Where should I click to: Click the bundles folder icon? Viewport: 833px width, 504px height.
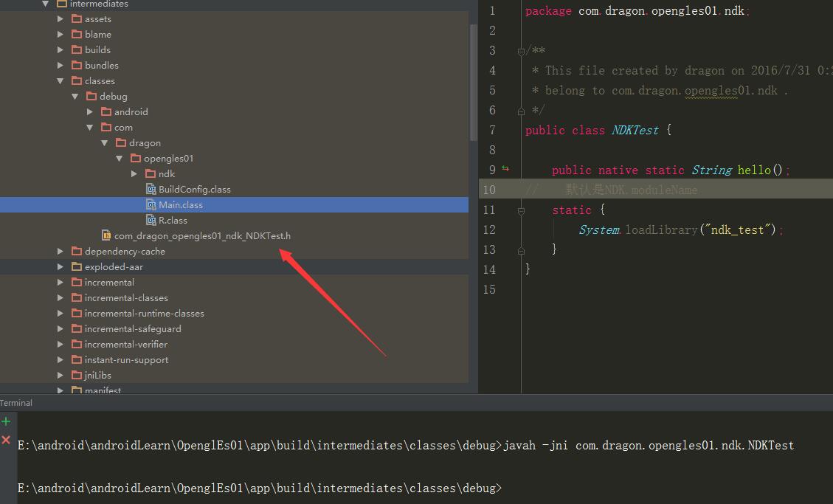coord(77,66)
